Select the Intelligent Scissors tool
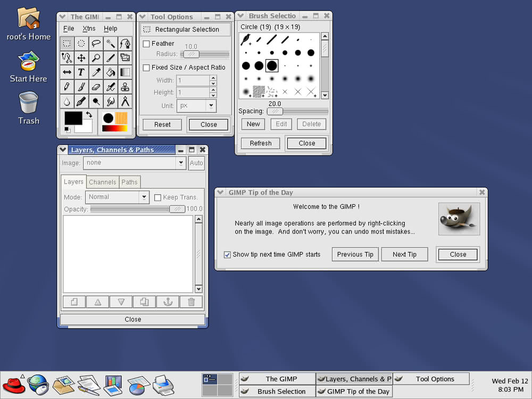Viewport: 532px width, 399px height. [67, 57]
